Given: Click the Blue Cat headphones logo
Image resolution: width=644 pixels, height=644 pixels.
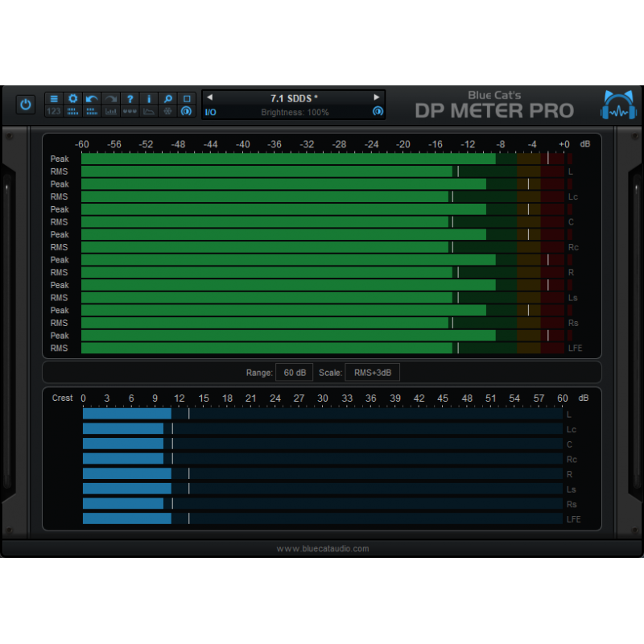Looking at the screenshot, I should pyautogui.click(x=617, y=104).
